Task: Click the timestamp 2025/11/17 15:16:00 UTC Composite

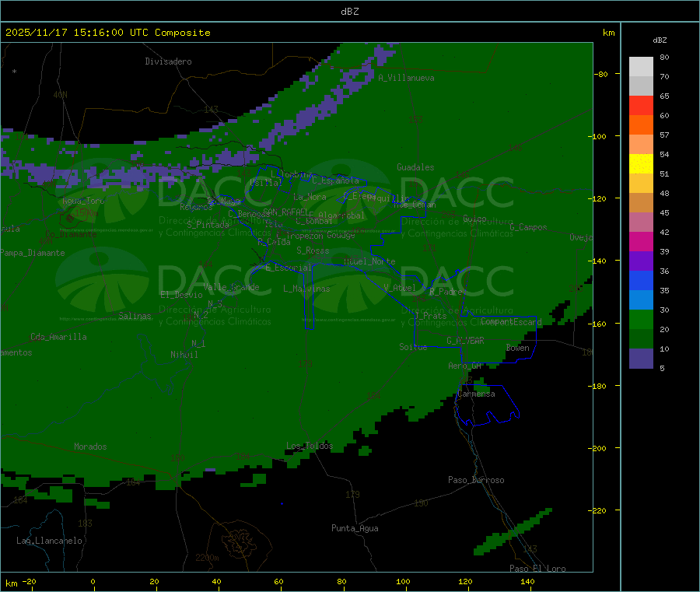Action: 107,33
